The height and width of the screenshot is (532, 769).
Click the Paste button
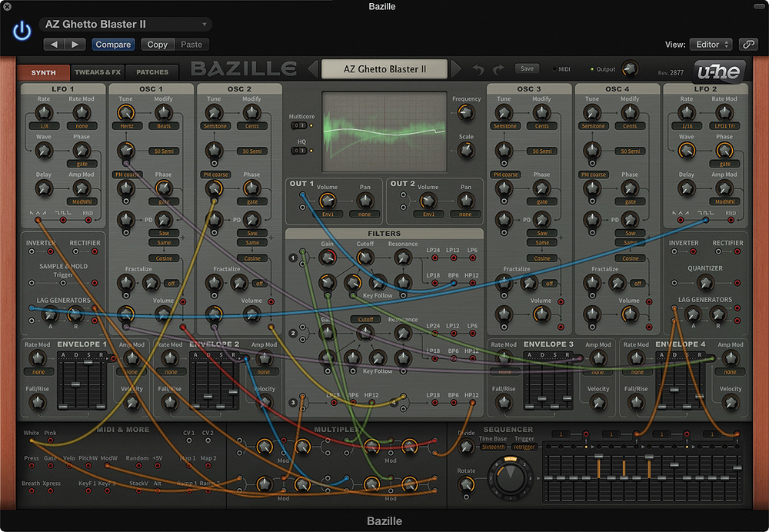191,45
